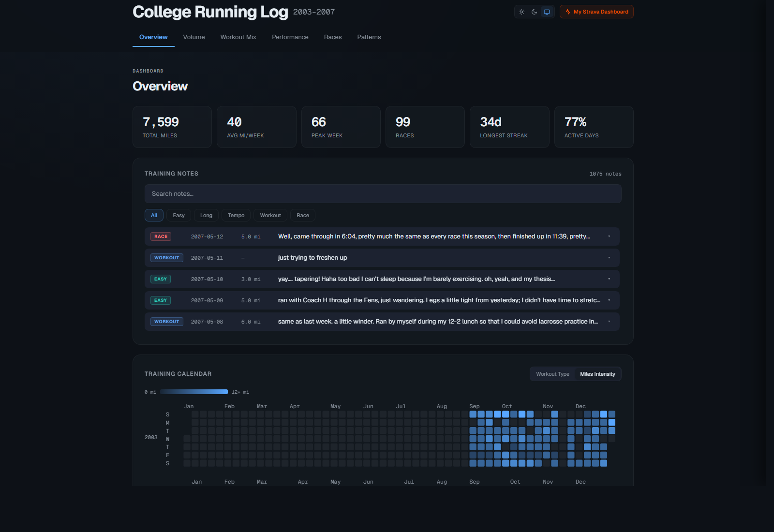Select system theme monitor icon
This screenshot has width=774, height=532.
pos(547,12)
